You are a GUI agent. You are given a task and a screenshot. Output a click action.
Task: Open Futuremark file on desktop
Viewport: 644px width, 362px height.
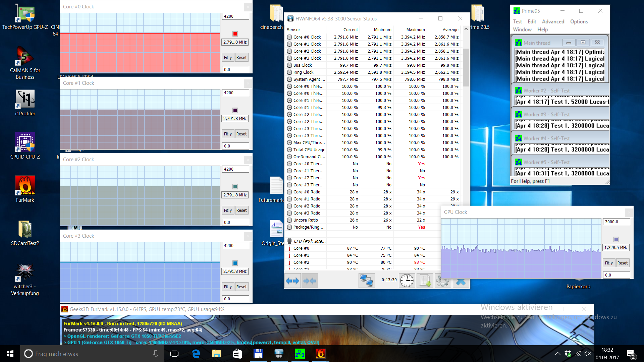[x=276, y=189]
